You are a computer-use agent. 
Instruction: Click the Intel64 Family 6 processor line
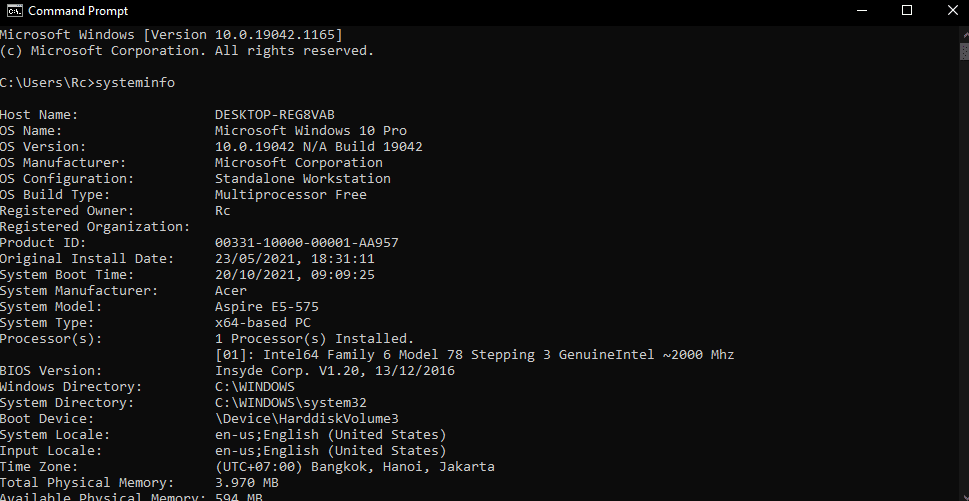[475, 355]
